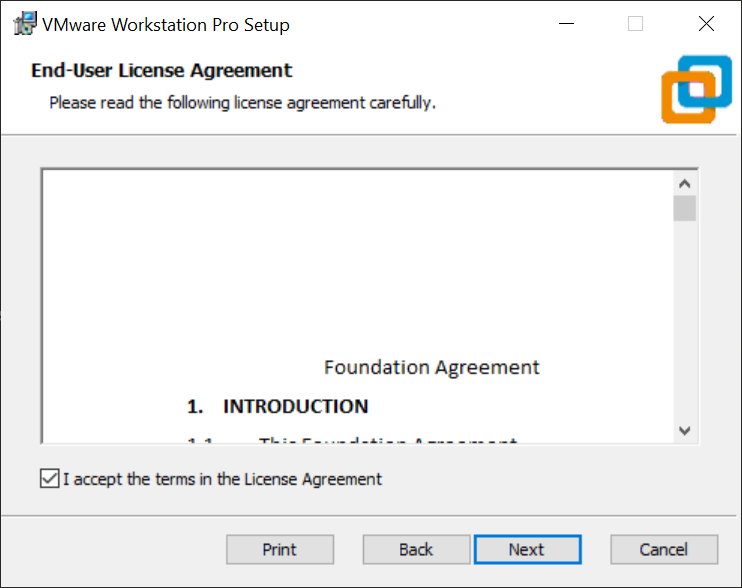Click the scroll down arrow of the license text
742x588 pixels.
[x=684, y=430]
